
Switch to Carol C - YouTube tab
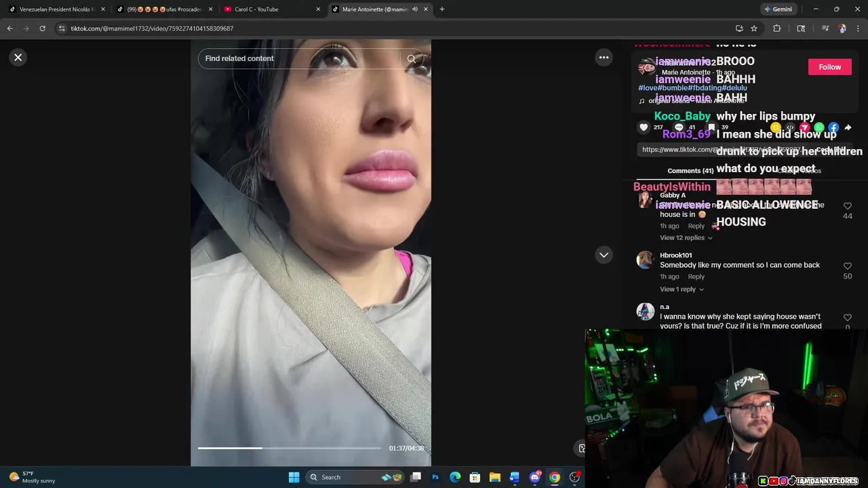(273, 9)
